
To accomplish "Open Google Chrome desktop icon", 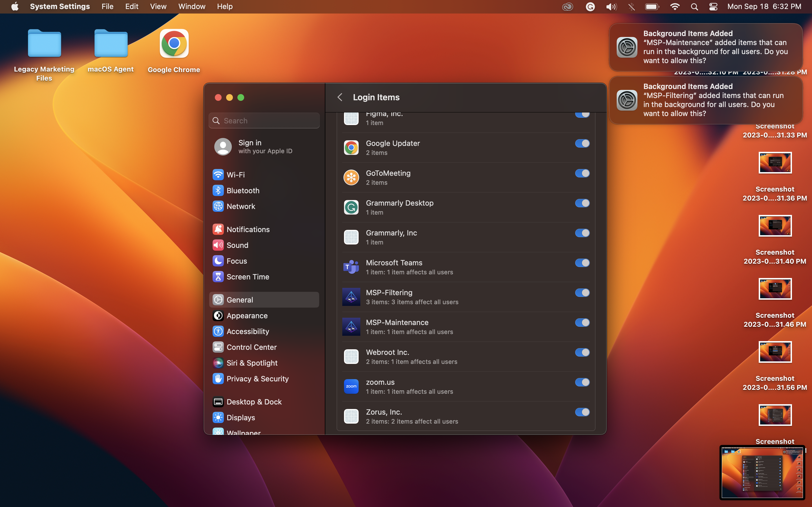I will (x=174, y=44).
